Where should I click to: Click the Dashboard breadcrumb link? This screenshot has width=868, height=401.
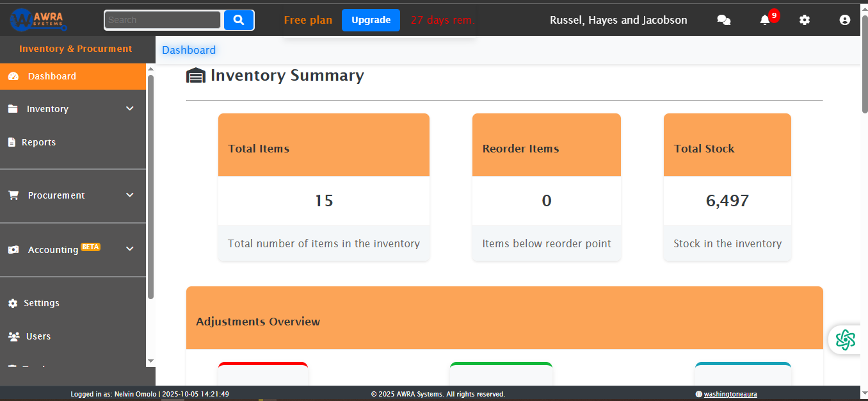click(x=189, y=50)
